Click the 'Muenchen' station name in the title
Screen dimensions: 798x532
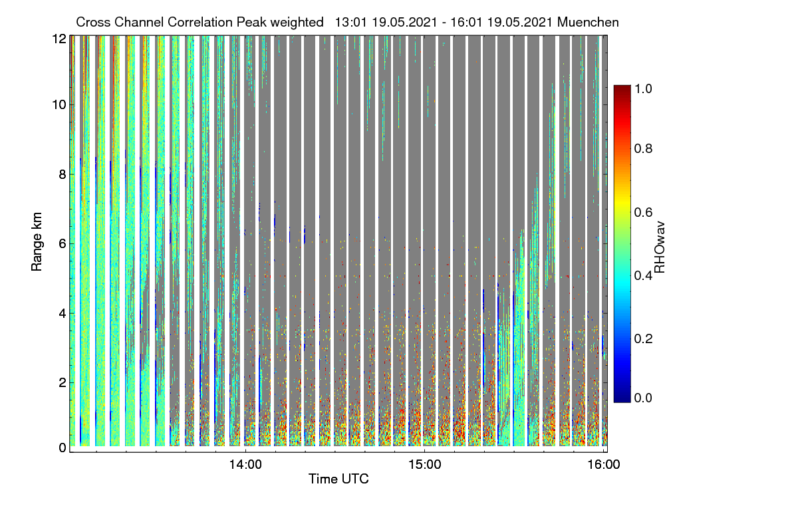589,22
